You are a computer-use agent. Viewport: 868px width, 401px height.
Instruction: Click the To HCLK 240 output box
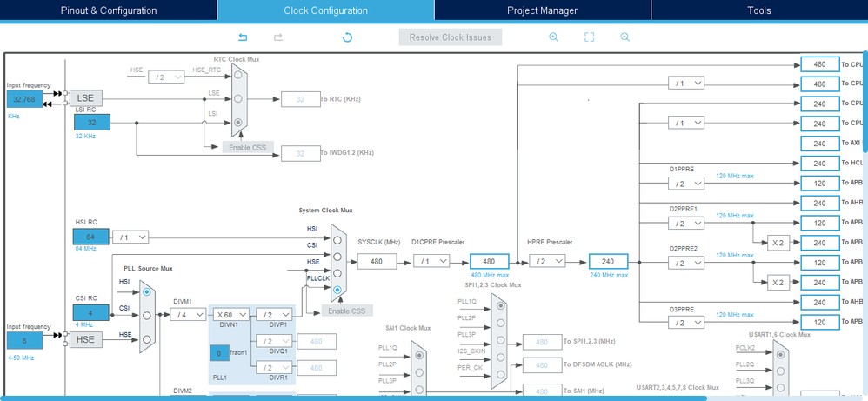pyautogui.click(x=820, y=164)
